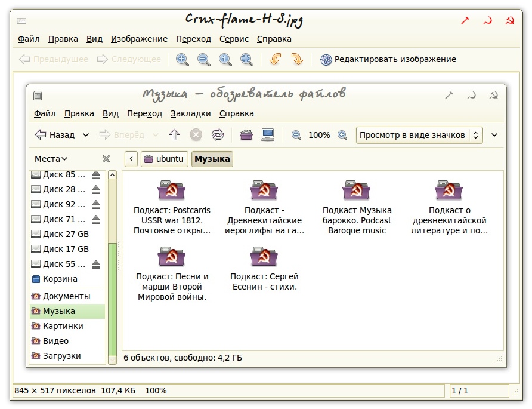Eject Диск 71 in sidebar
This screenshot has height=409, width=532.
coord(96,220)
